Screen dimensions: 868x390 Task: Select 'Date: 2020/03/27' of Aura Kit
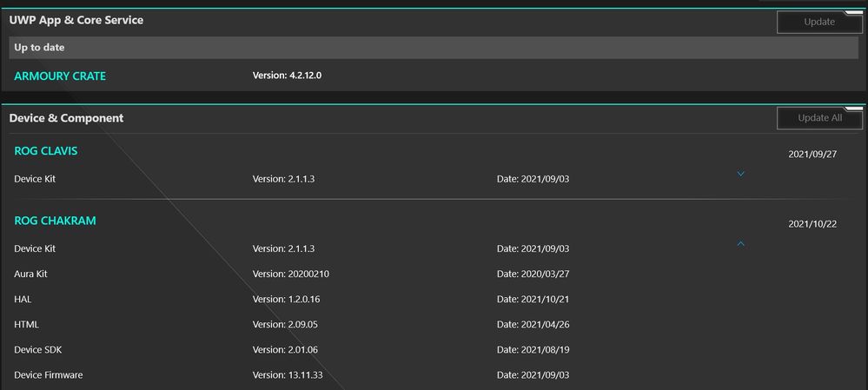pos(533,274)
